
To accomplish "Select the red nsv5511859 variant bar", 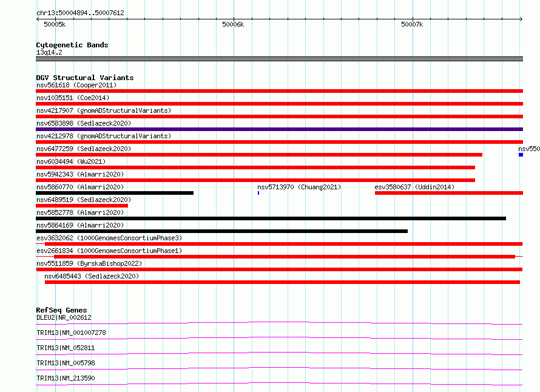I will pyautogui.click(x=279, y=269).
